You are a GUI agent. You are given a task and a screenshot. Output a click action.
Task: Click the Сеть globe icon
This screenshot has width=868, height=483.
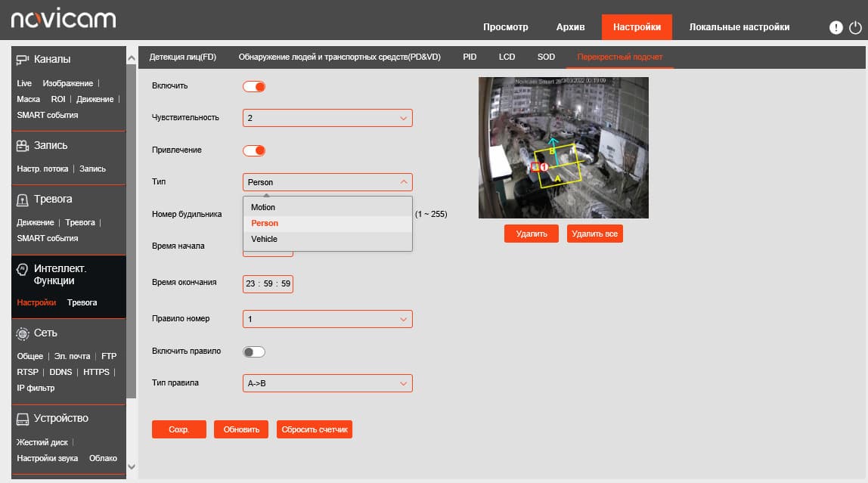pyautogui.click(x=22, y=333)
